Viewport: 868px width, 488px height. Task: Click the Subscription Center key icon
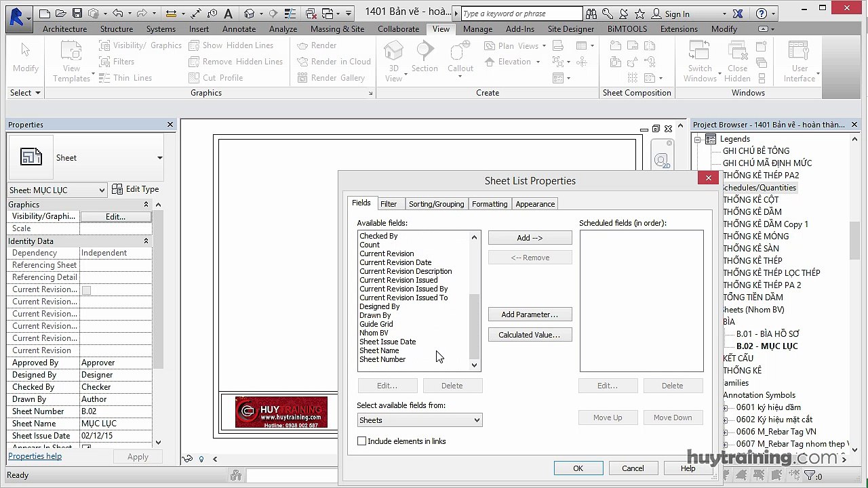(x=607, y=14)
